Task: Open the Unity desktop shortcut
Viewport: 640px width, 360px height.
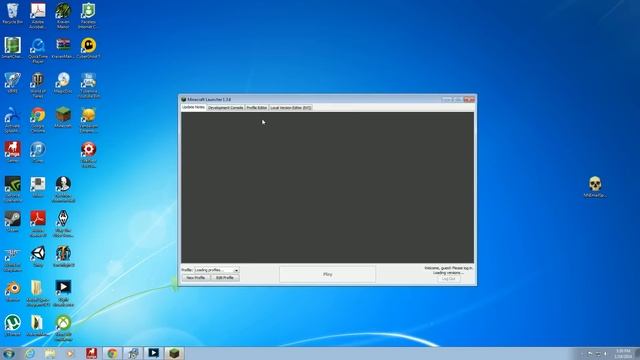Action: pyautogui.click(x=38, y=256)
